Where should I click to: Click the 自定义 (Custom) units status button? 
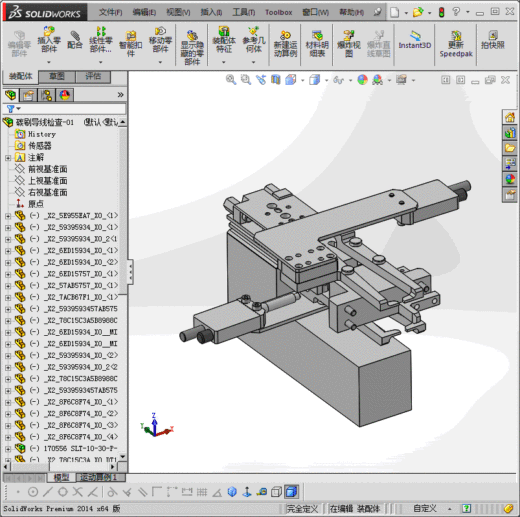point(424,508)
